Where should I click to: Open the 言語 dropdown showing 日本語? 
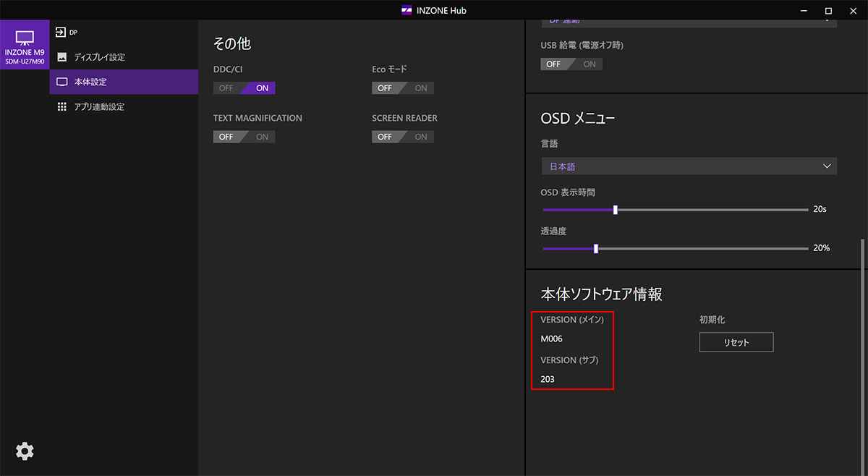pyautogui.click(x=689, y=166)
